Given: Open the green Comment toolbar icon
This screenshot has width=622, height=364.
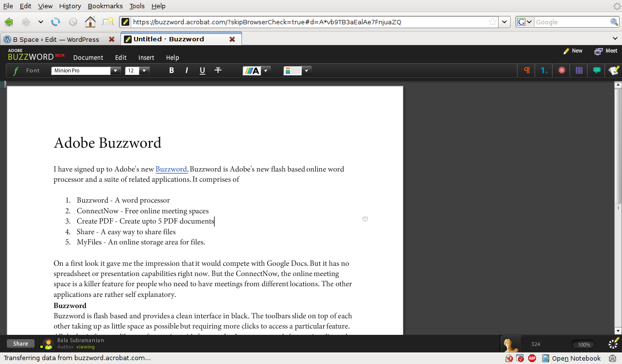Looking at the screenshot, I should click(597, 70).
